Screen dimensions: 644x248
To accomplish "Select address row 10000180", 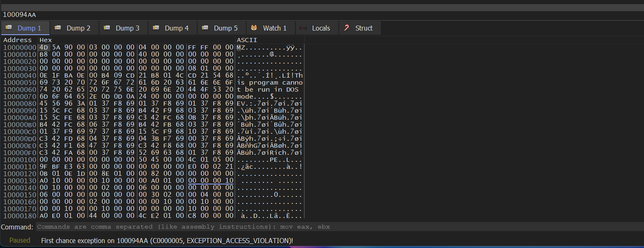I will 19,216.
